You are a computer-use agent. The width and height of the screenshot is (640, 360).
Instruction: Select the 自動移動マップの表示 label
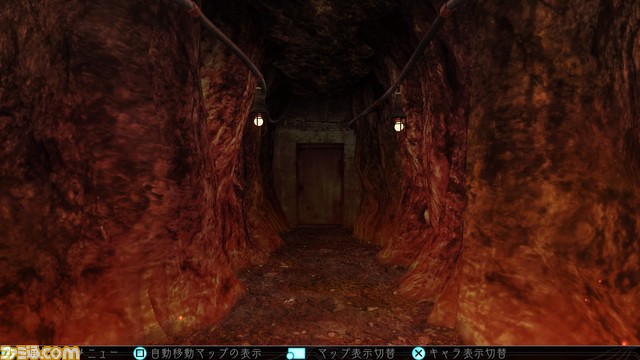pos(206,353)
